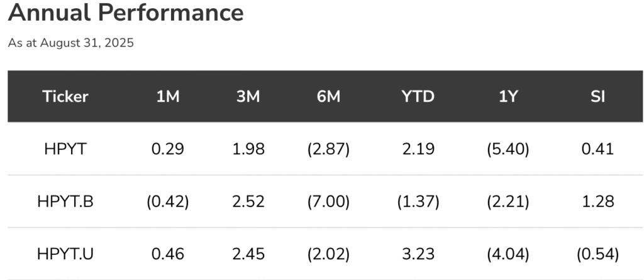Click the 'As at August 31, 2025' date text
644x280 pixels.
point(71,43)
